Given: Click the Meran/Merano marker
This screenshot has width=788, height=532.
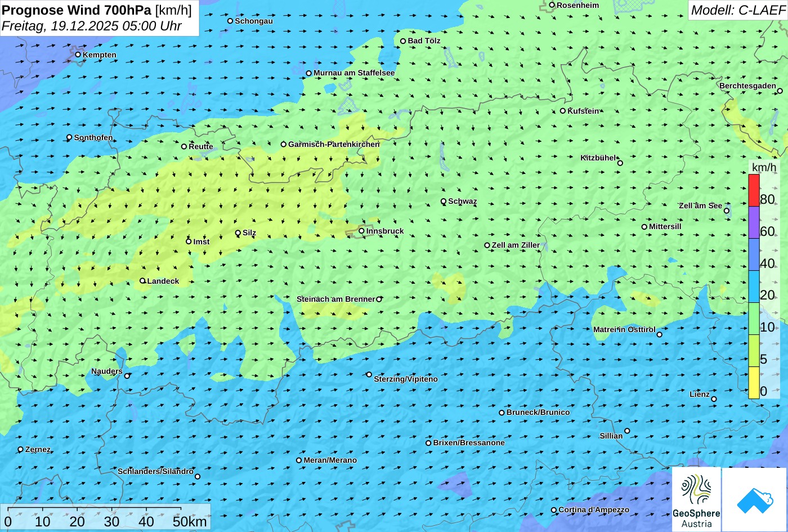Looking at the screenshot, I should pos(299,461).
